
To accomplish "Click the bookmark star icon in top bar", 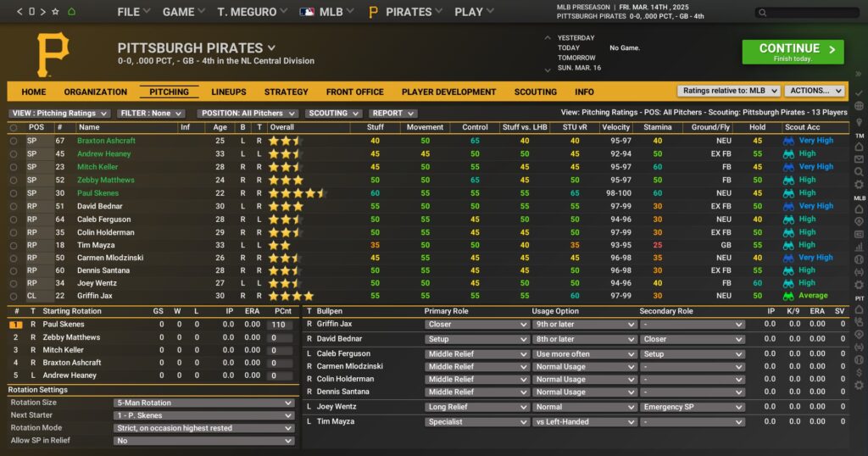I will [55, 12].
